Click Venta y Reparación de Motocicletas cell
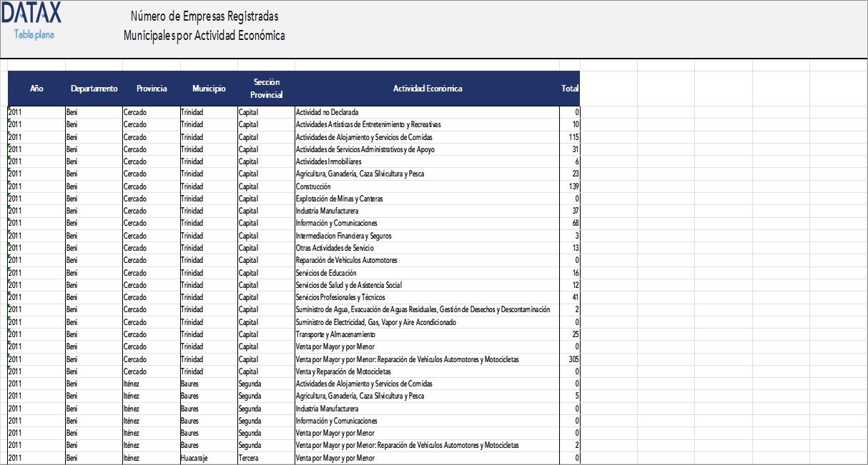Image resolution: width=868 pixels, height=465 pixels. coord(428,371)
